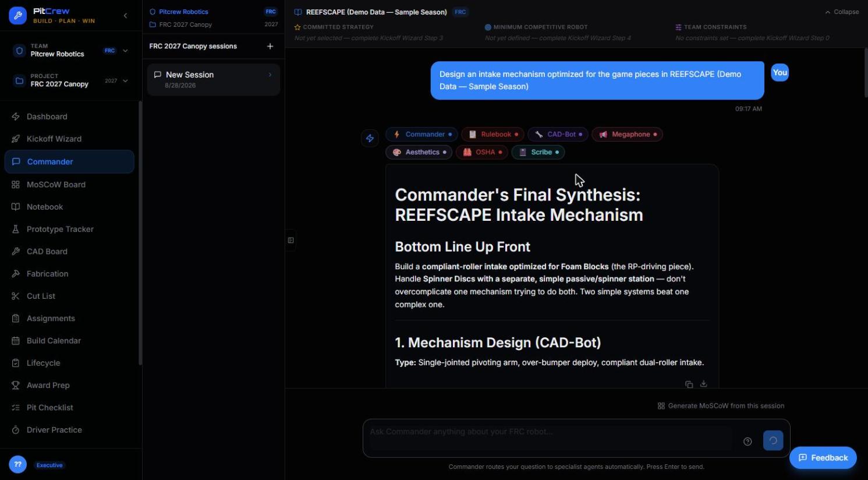Add a new session with plus icon

coord(270,46)
